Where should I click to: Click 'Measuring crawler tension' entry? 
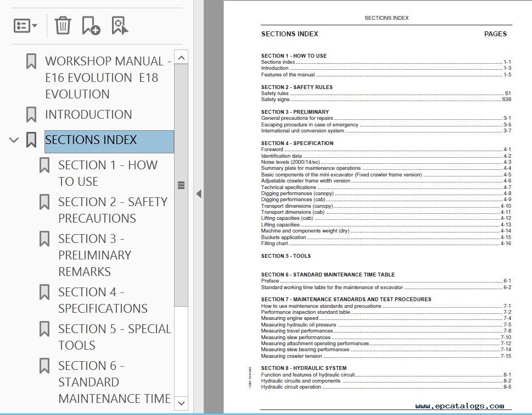(x=386, y=356)
